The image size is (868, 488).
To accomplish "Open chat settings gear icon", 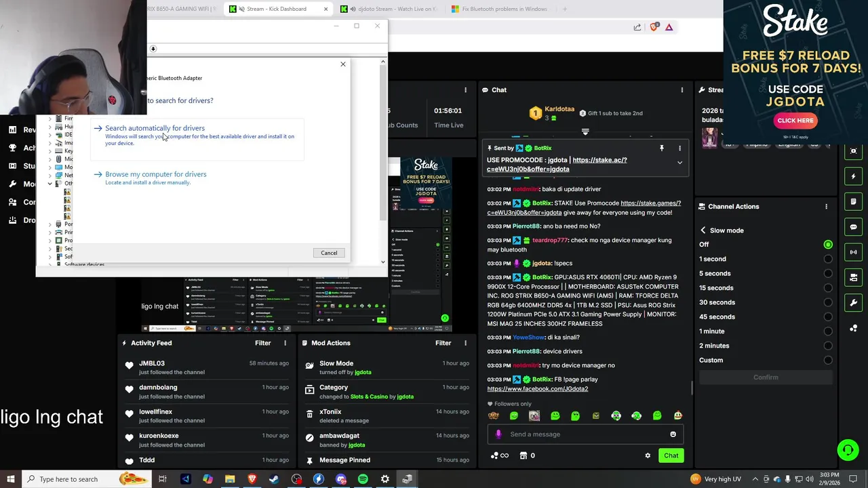I will click(648, 455).
